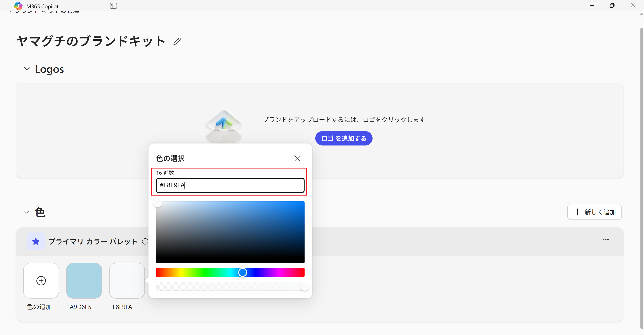644x335 pixels.
Task: Close the 色の選択 dialog
Action: [297, 158]
